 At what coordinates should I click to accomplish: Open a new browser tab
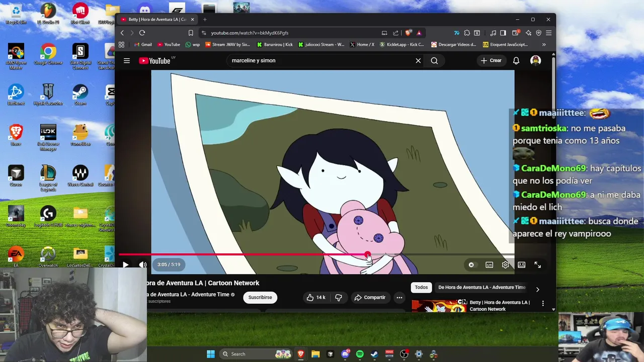(x=205, y=20)
